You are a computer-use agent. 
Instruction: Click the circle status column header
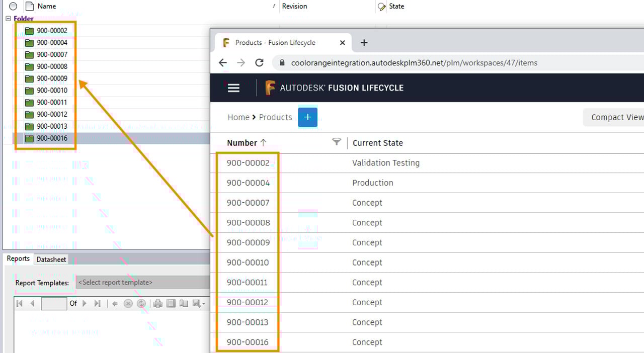tap(13, 7)
